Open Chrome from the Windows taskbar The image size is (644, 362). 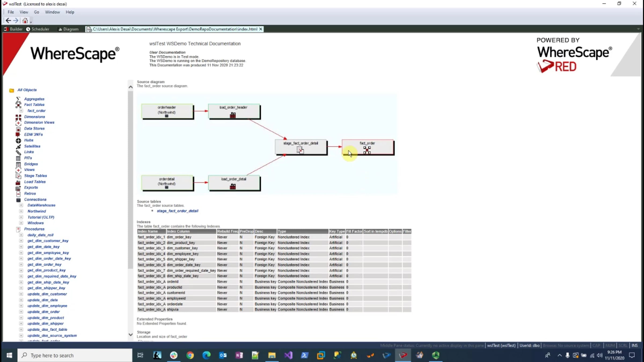coord(190,356)
